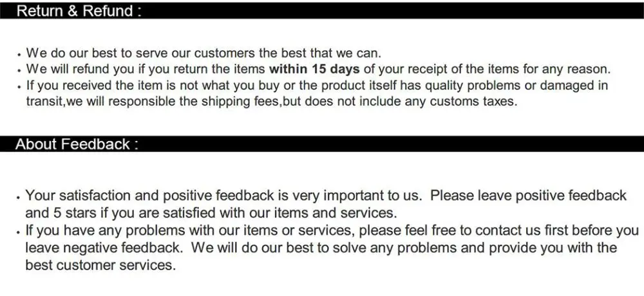Click the line 'We do our best to serve'
Image resolution: width=644 pixels, height=296 pixels.
click(204, 53)
